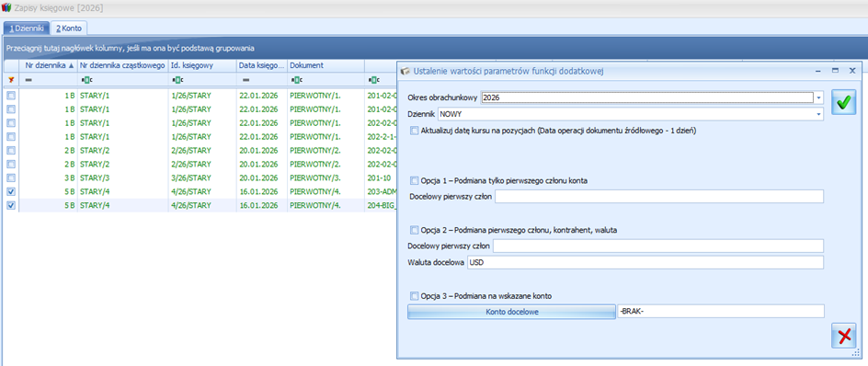Click Docelowy pierwszy człon field under Opcja 1
The width and height of the screenshot is (868, 366).
pyautogui.click(x=659, y=197)
